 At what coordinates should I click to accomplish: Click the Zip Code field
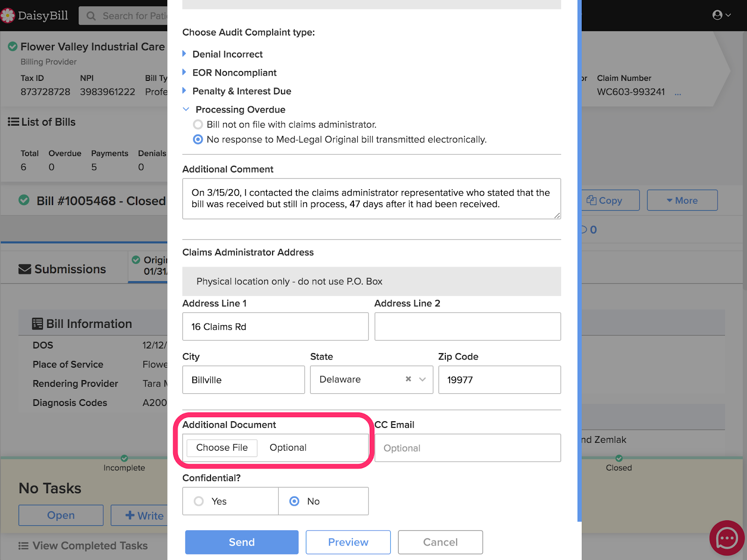(500, 380)
